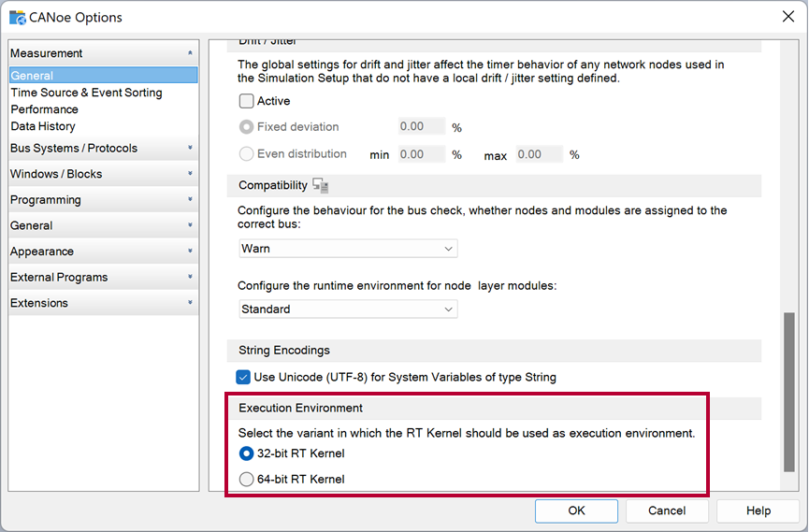Click the Compatibility section icon
This screenshot has height=532, width=809.
(x=321, y=185)
